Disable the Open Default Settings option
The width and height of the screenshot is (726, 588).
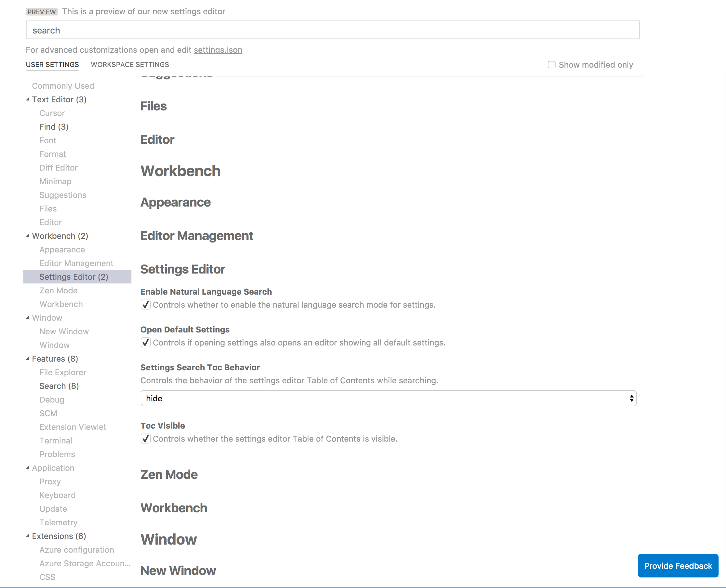click(x=145, y=343)
